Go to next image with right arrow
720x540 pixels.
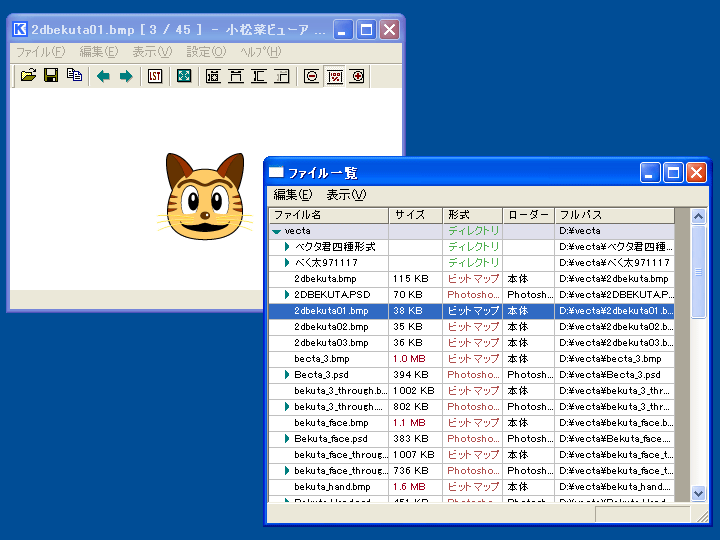click(x=126, y=76)
